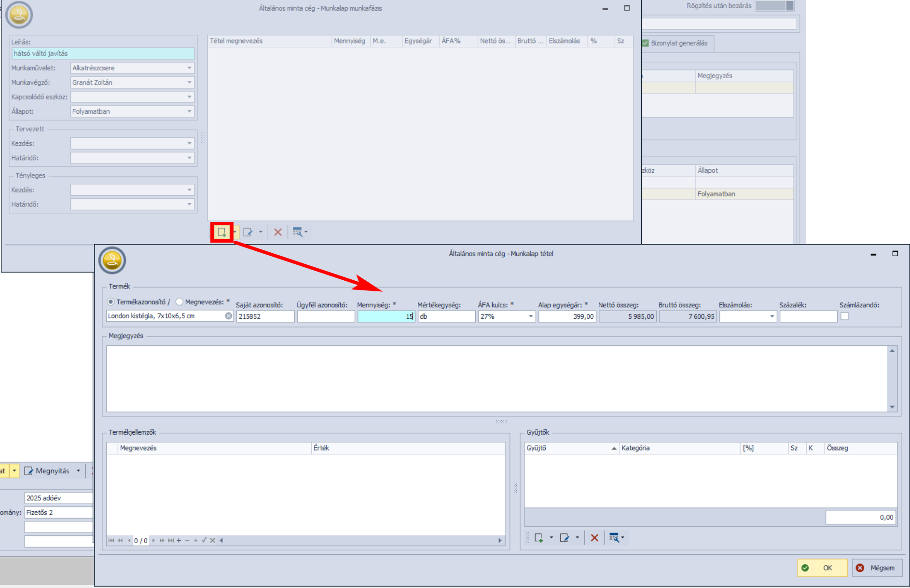Expand the Munkavégző dropdown

click(189, 82)
